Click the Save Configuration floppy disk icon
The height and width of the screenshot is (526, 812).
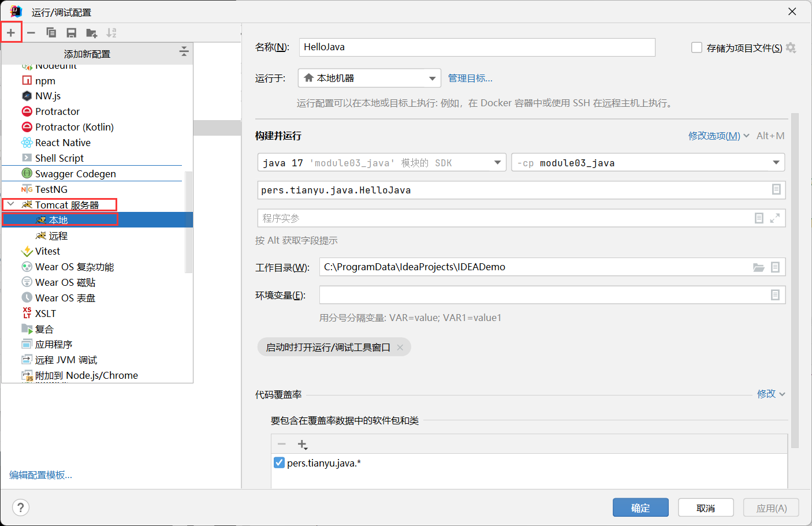72,33
